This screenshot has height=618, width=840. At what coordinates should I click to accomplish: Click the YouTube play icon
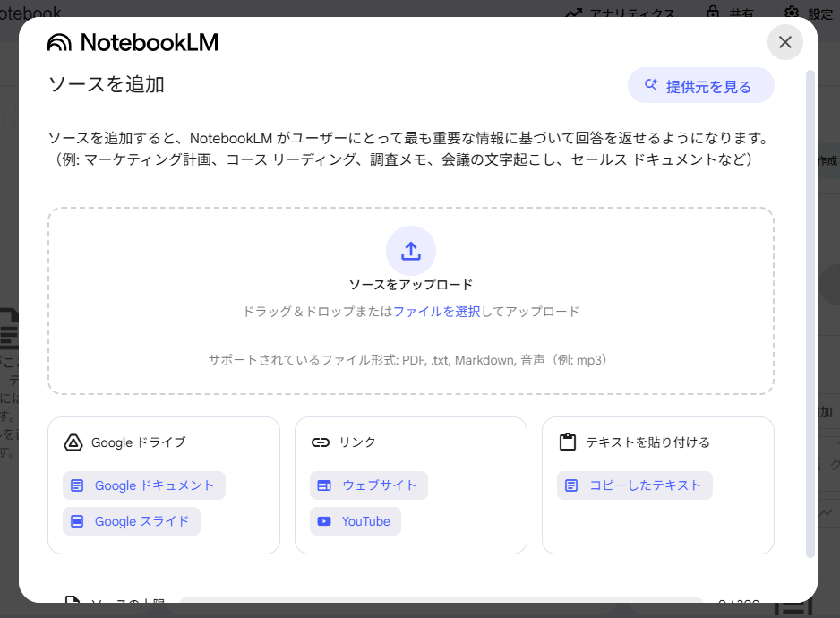tap(324, 521)
